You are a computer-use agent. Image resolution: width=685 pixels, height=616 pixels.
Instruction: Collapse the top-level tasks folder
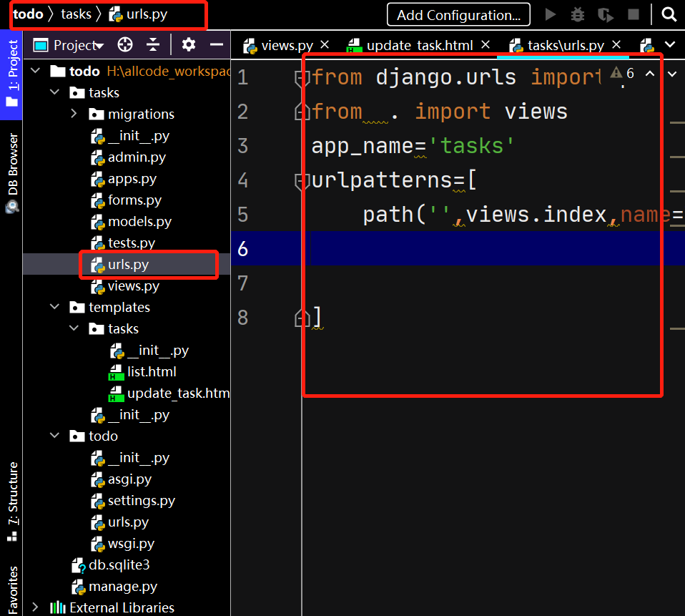click(x=55, y=92)
